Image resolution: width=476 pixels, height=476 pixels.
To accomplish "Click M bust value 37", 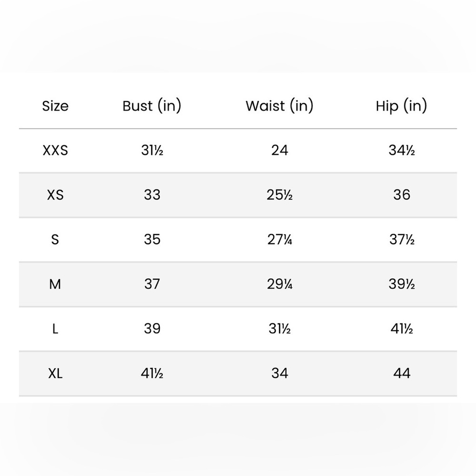I will tap(152, 284).
